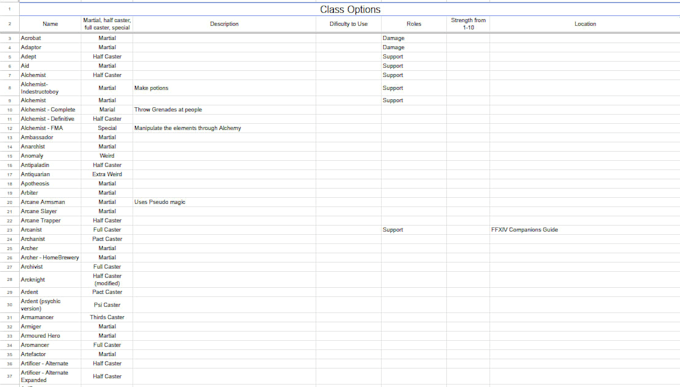Select the 'Roles' column header cell

pos(414,24)
